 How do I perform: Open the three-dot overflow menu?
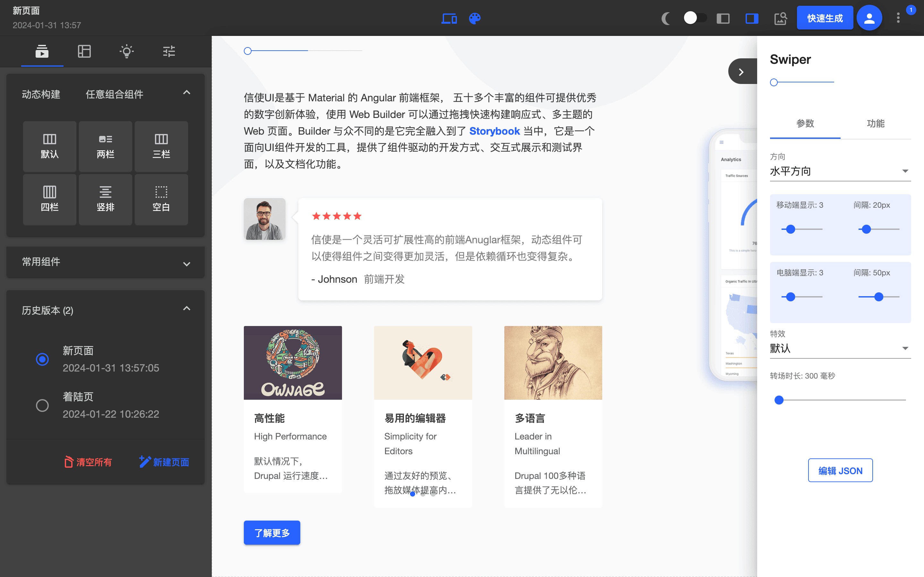point(898,18)
